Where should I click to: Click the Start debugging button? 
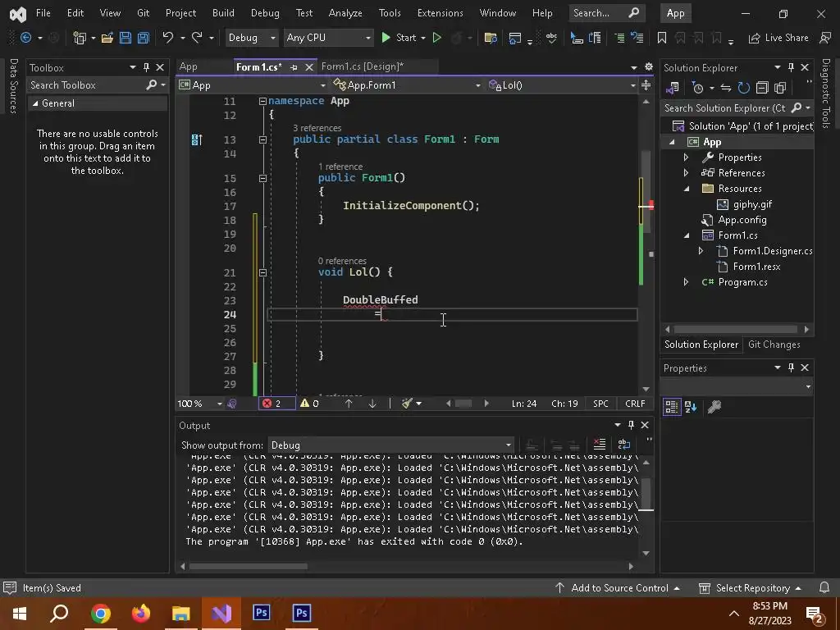399,38
